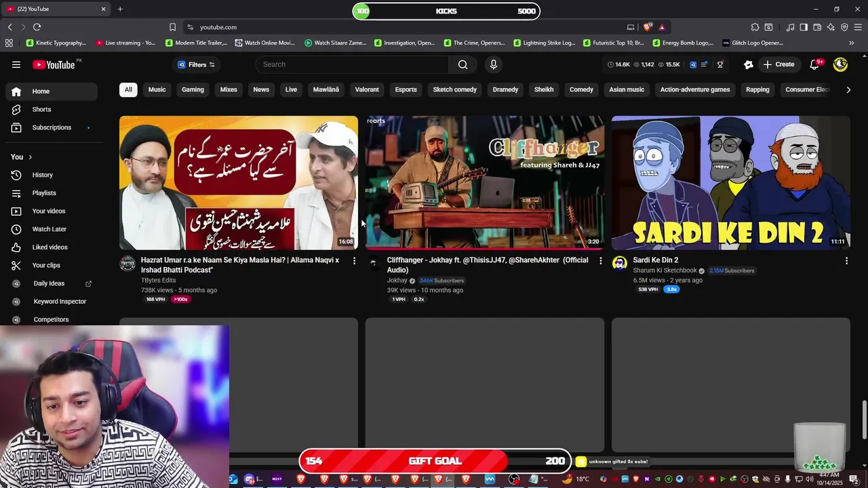Open the notifications bell
The width and height of the screenshot is (868, 488).
pos(816,64)
